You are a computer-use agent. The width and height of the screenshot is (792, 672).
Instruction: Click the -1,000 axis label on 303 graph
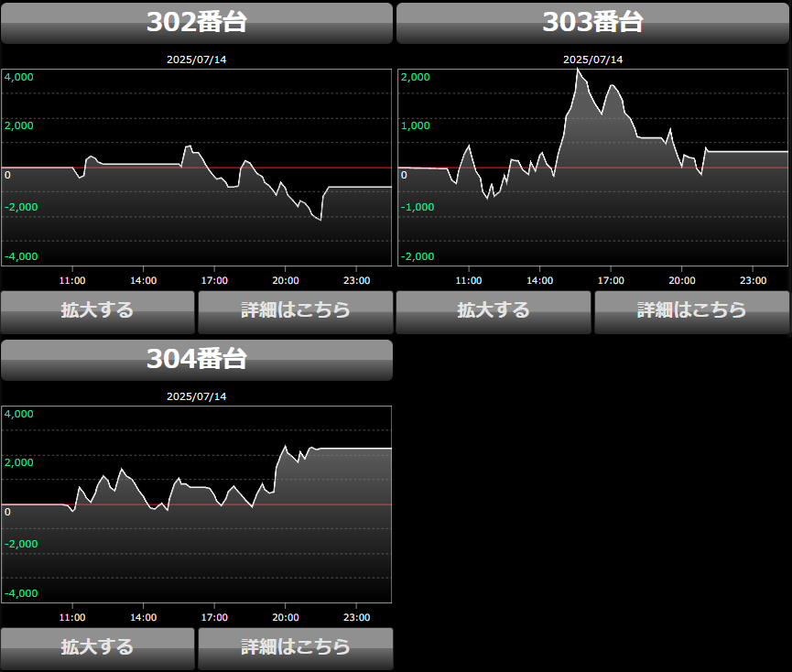tap(418, 207)
